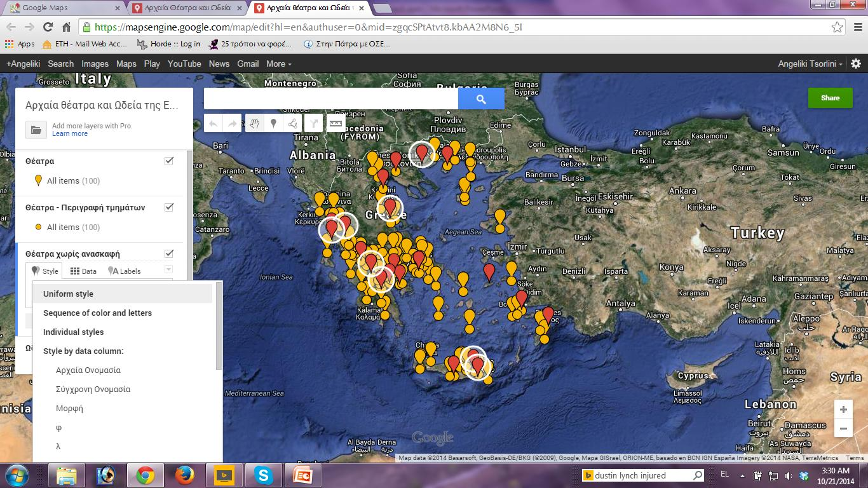Click the volume icon in system tray
This screenshot has height=488, width=868.
789,475
